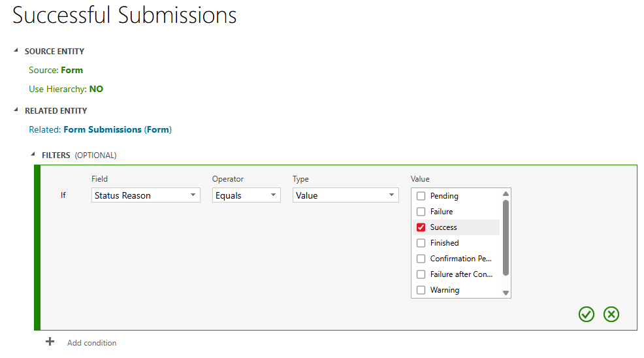Click the Form Submissions related link
Screen dimensions: 644x358
tap(102, 129)
